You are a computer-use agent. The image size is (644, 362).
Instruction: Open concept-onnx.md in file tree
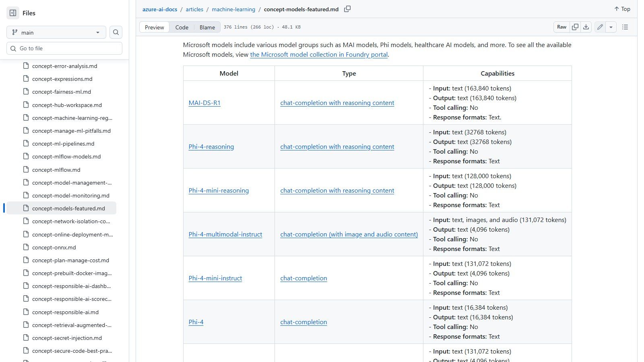tap(54, 247)
